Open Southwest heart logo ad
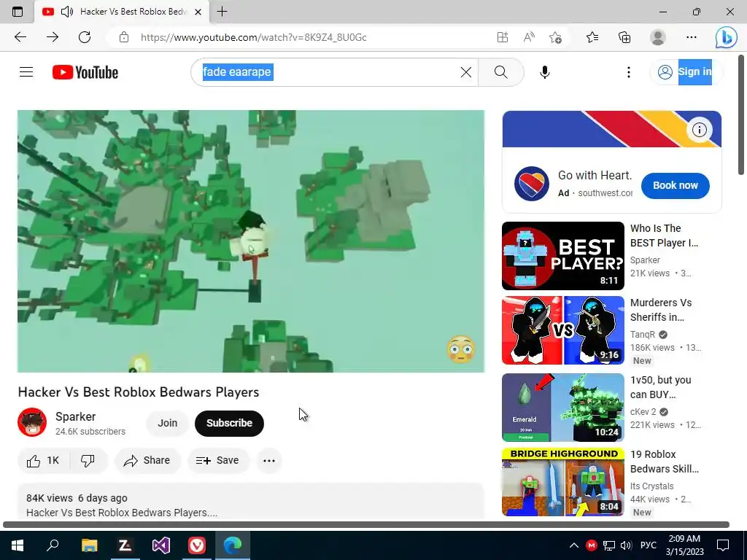 532,184
